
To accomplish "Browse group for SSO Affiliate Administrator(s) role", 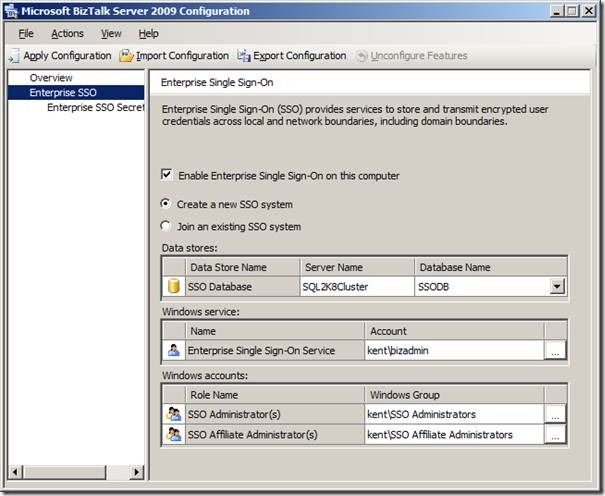I will click(555, 435).
